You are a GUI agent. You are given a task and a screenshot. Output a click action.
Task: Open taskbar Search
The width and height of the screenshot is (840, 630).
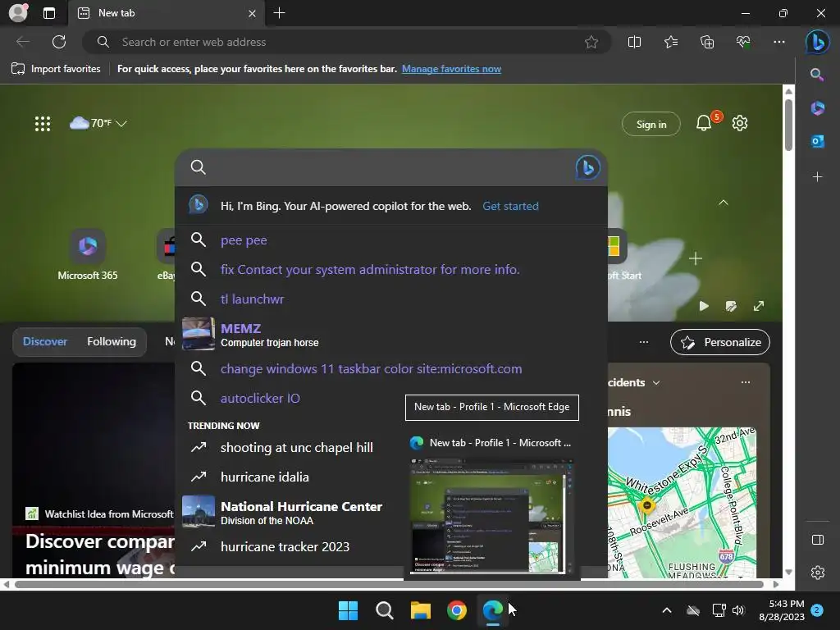coord(384,610)
